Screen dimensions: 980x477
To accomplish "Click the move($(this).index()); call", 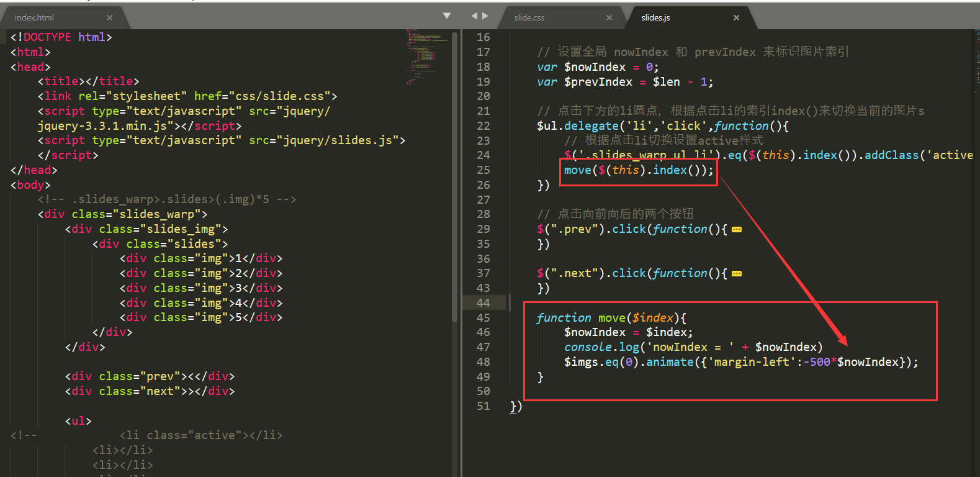I will [639, 170].
